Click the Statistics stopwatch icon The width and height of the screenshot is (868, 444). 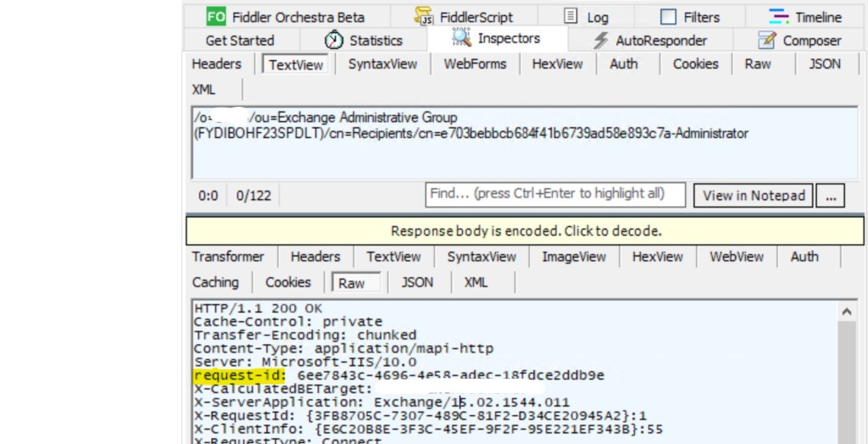click(x=335, y=40)
